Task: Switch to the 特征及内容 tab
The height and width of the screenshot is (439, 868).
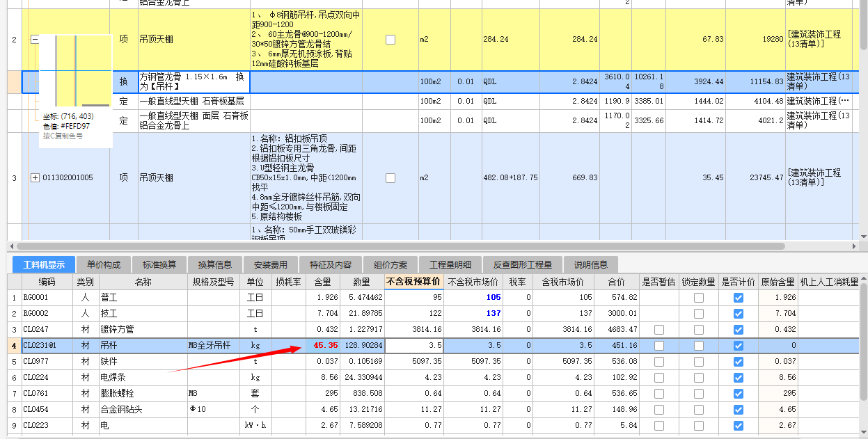Action: click(x=331, y=265)
